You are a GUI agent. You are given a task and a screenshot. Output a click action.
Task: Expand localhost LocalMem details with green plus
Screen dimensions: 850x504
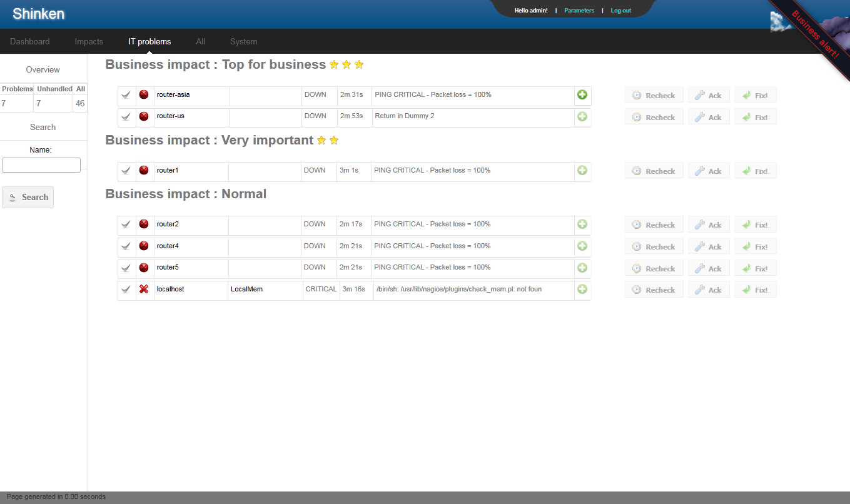tap(582, 289)
